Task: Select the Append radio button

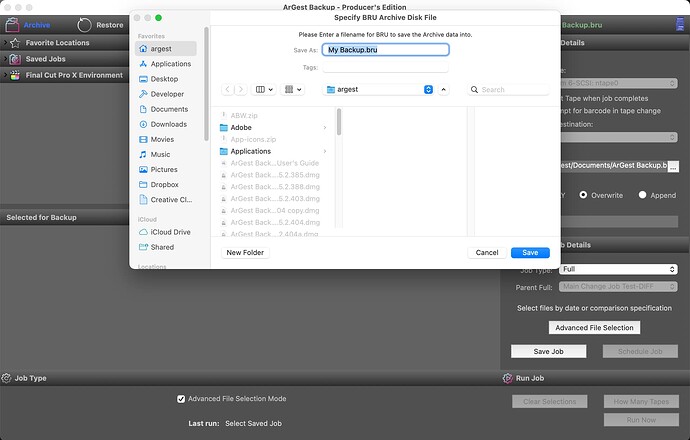Action: (642, 194)
